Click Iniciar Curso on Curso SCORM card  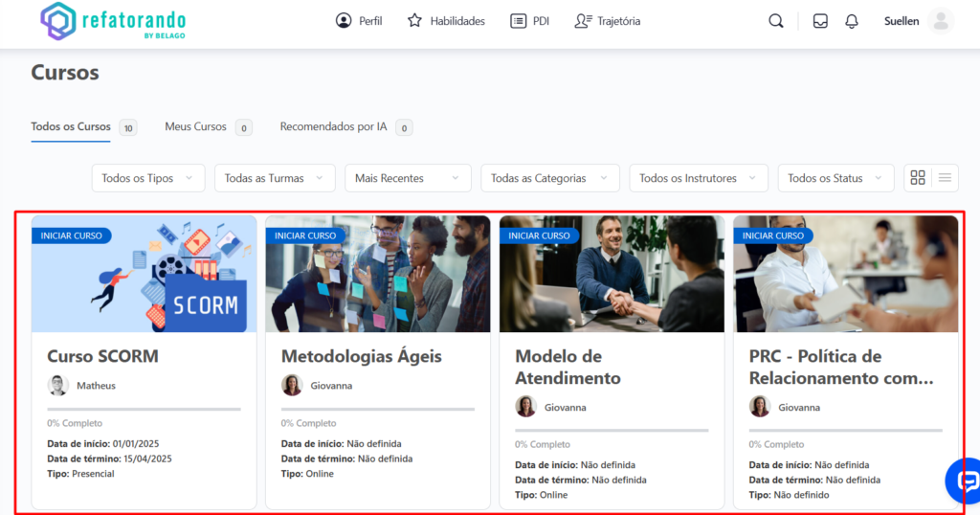(x=72, y=235)
